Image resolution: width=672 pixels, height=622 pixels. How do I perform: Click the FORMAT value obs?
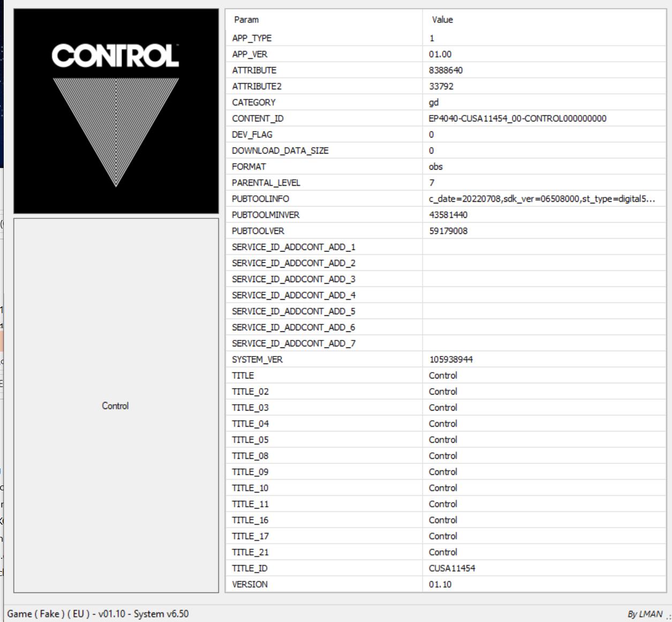coord(436,166)
